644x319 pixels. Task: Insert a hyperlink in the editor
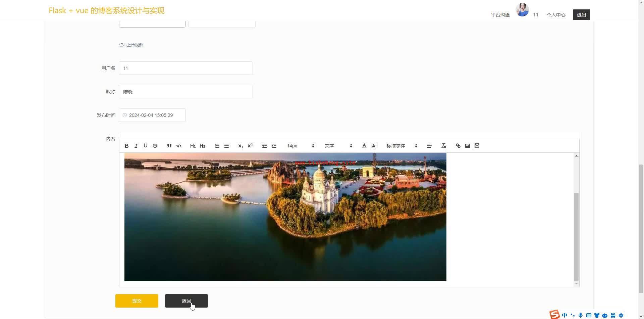pos(458,146)
